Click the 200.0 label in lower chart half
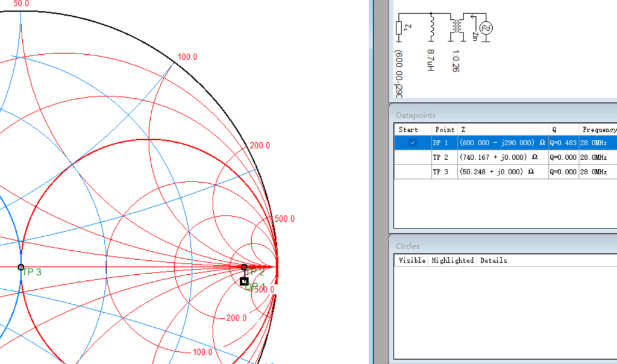This screenshot has width=617, height=364. pyautogui.click(x=236, y=318)
